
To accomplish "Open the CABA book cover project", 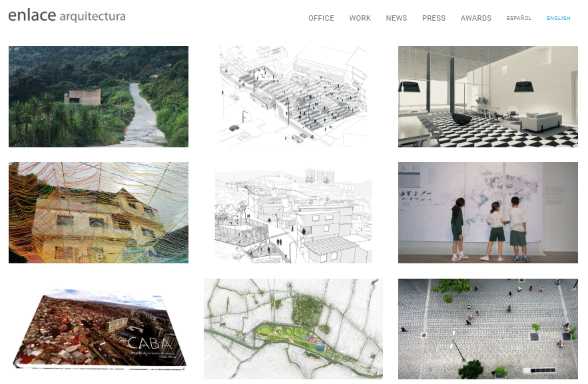I will point(99,329).
